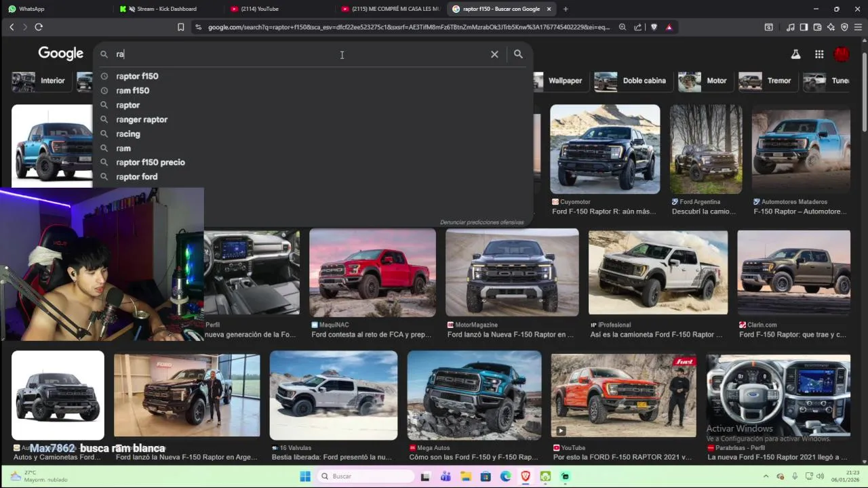Viewport: 868px width, 488px height.
Task: Pick the 'racing' suggestion
Action: 313,134
